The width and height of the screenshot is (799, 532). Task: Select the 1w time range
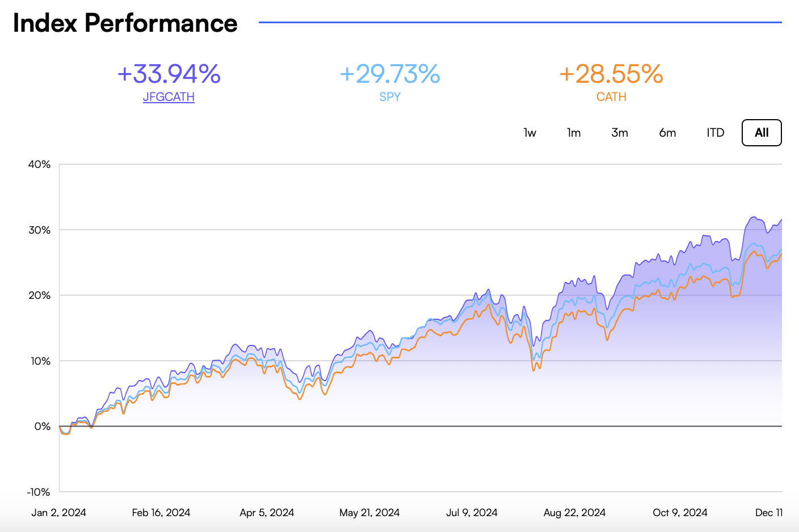point(529,132)
